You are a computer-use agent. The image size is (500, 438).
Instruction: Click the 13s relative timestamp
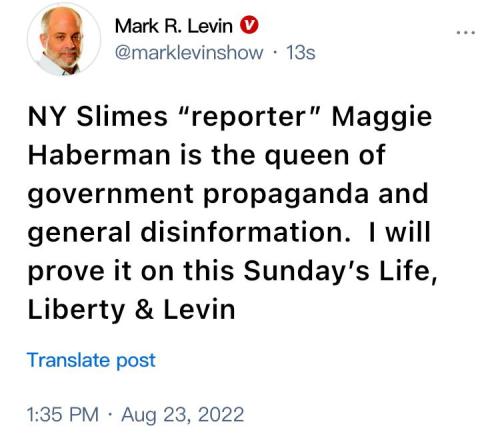point(301,53)
